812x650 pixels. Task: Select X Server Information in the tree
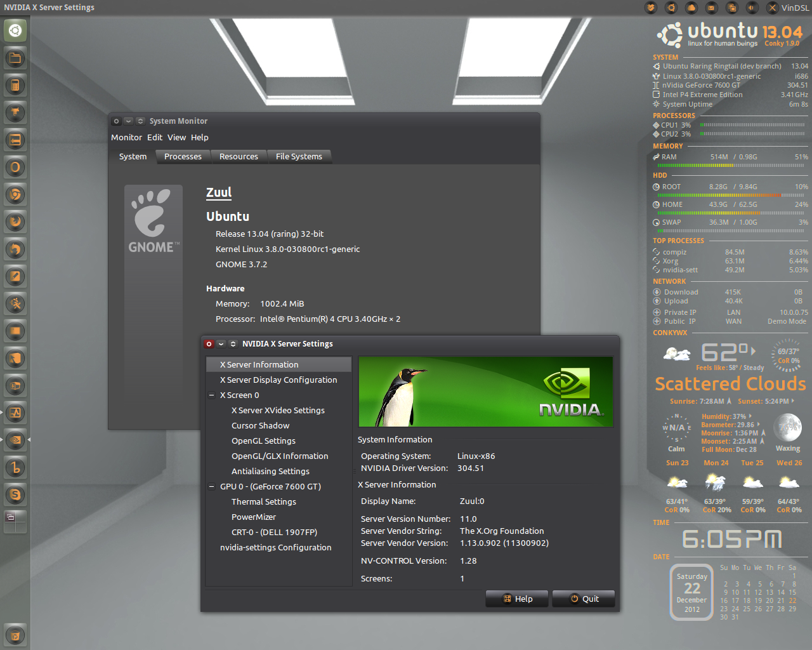(x=278, y=364)
